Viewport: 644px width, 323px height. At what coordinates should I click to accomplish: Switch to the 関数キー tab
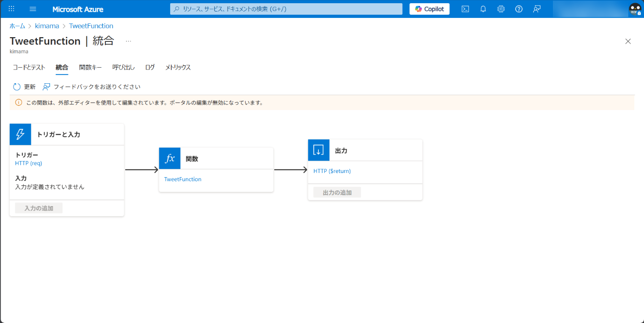click(x=91, y=67)
